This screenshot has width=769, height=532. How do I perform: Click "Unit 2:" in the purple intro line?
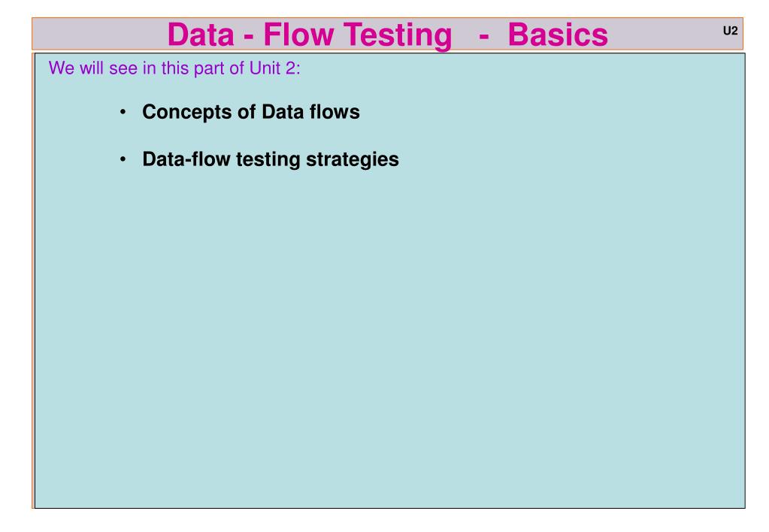[274, 68]
